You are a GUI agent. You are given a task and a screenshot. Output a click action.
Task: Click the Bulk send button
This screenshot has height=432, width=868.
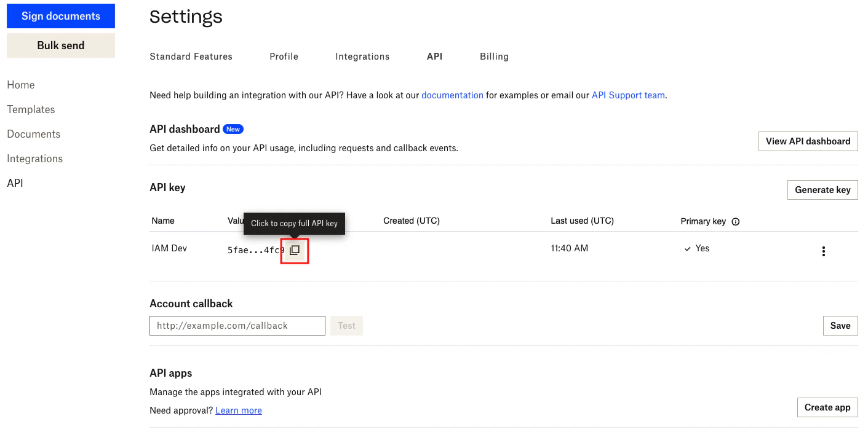click(60, 45)
